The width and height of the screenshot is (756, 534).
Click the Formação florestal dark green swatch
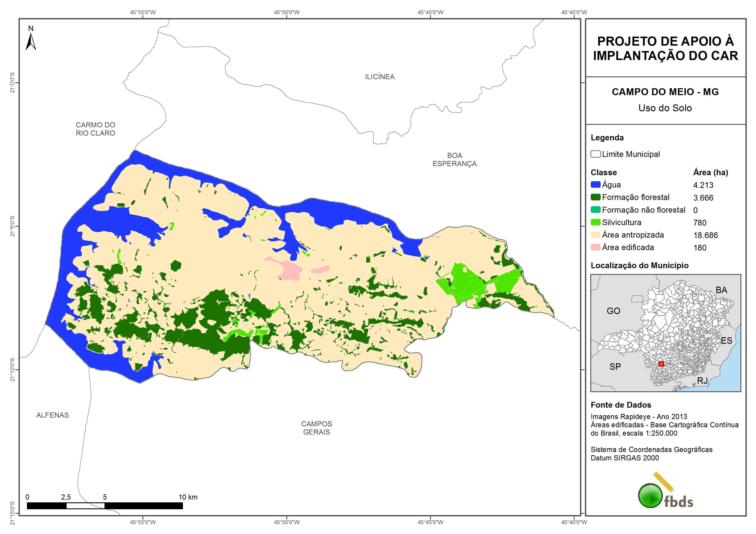(x=595, y=197)
